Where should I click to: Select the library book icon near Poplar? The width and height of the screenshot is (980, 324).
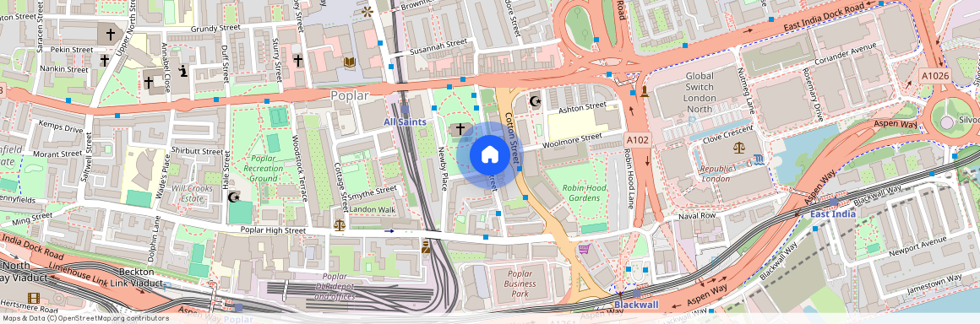click(350, 62)
